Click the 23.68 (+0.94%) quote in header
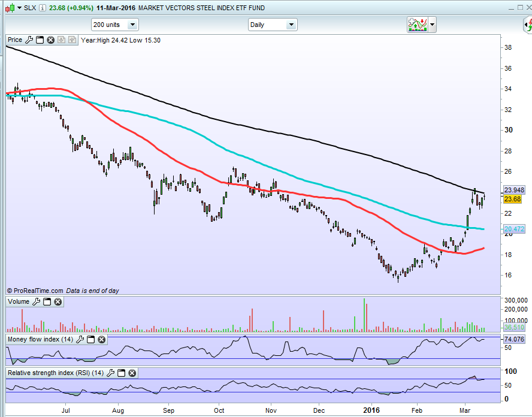Image resolution: width=532 pixels, height=417 pixels. (x=71, y=8)
